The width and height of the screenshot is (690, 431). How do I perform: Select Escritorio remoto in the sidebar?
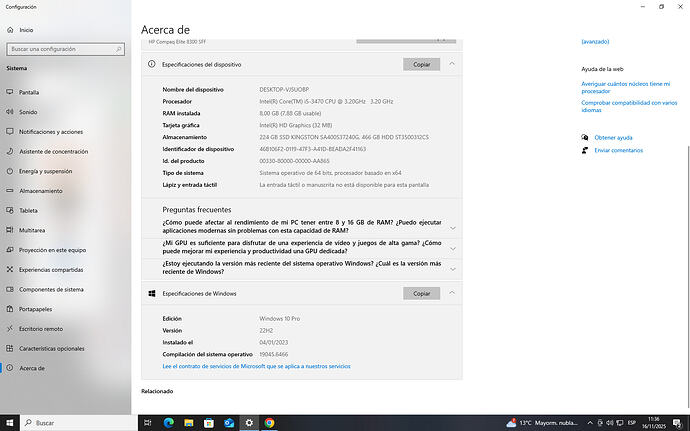coord(40,328)
